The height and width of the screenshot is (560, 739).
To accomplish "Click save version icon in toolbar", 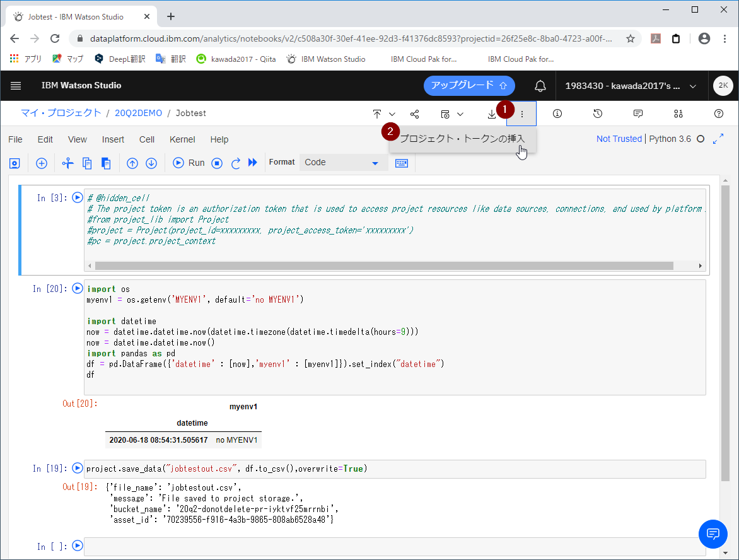I will 15,163.
